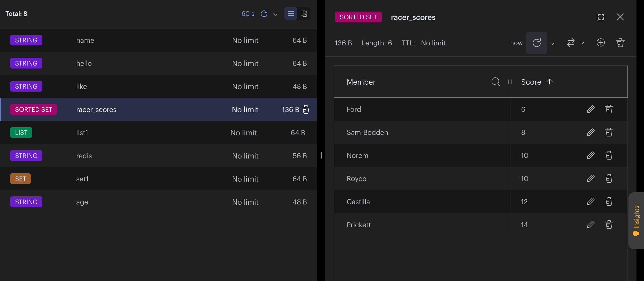Click the panel divider resize handle

[x=321, y=155]
